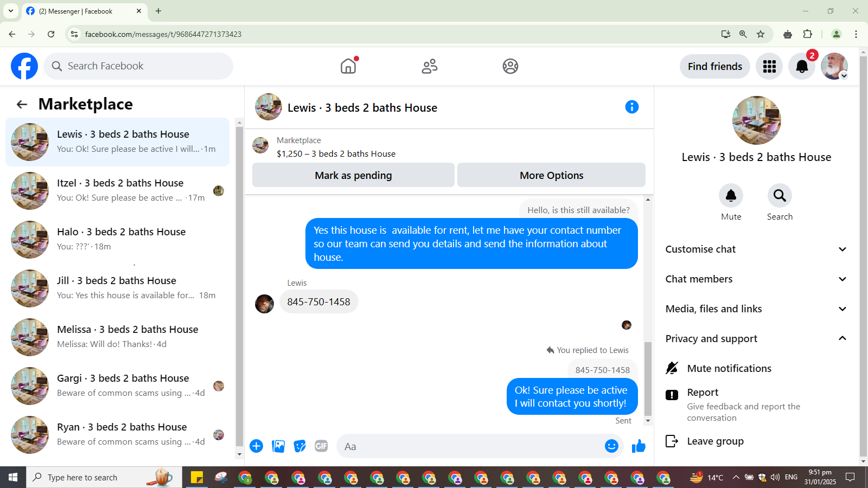
Task: Open more actions with the plus icon
Action: click(x=256, y=446)
